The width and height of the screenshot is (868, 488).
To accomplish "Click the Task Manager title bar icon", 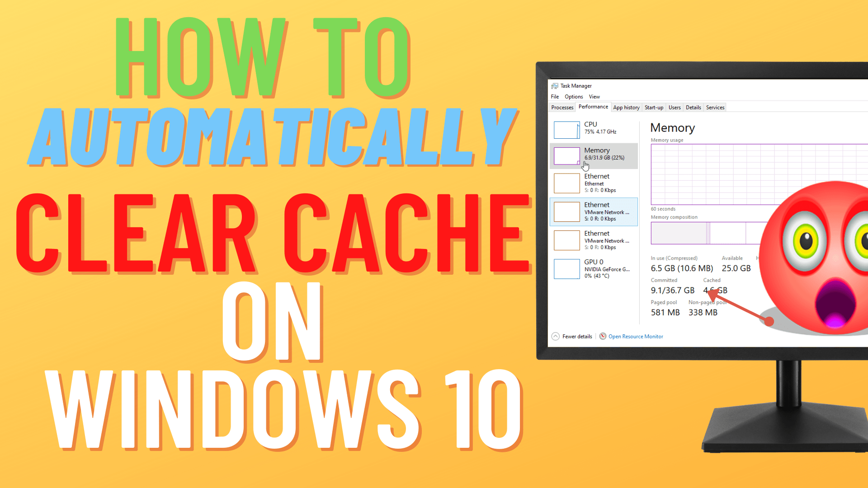I will (555, 86).
